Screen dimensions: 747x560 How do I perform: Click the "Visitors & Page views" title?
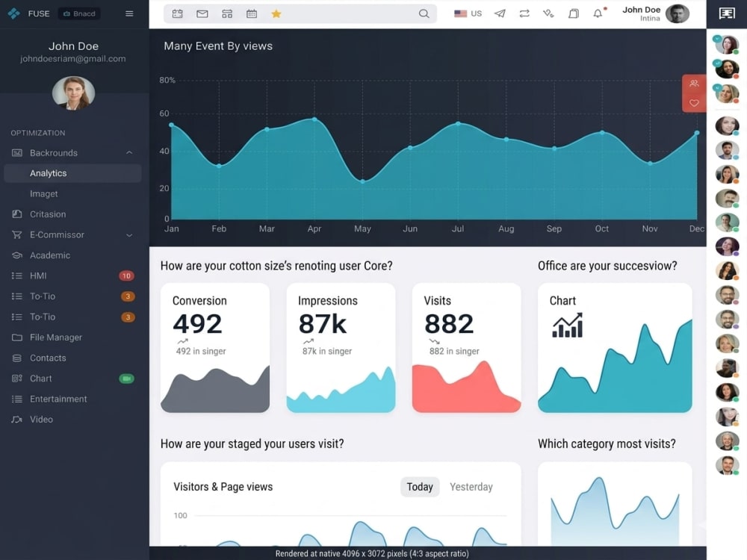click(223, 487)
